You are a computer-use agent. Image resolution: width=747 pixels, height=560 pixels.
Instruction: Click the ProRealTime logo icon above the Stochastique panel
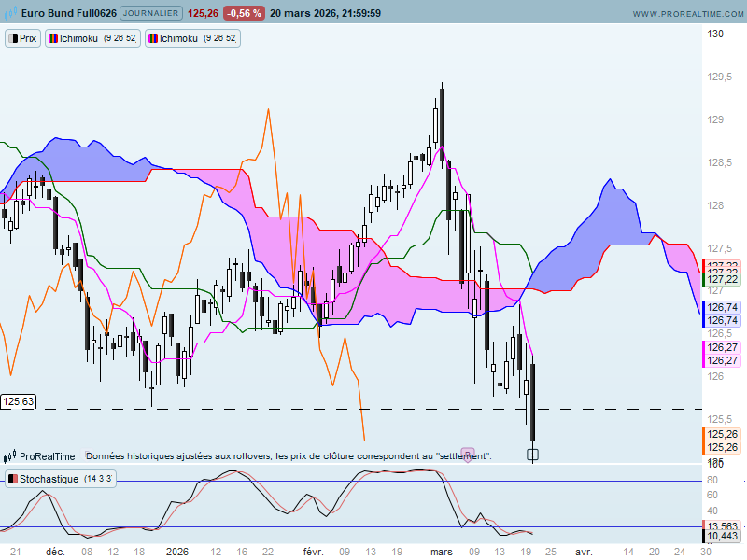click(x=9, y=456)
